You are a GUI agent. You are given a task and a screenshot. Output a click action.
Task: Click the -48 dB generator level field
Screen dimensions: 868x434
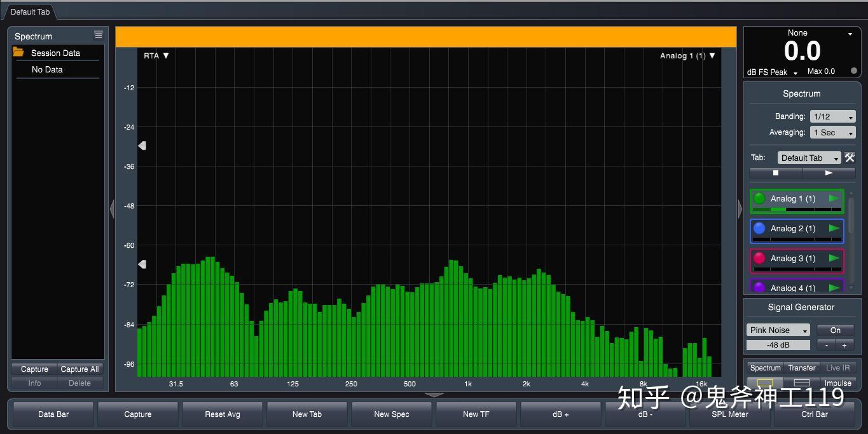(x=778, y=345)
